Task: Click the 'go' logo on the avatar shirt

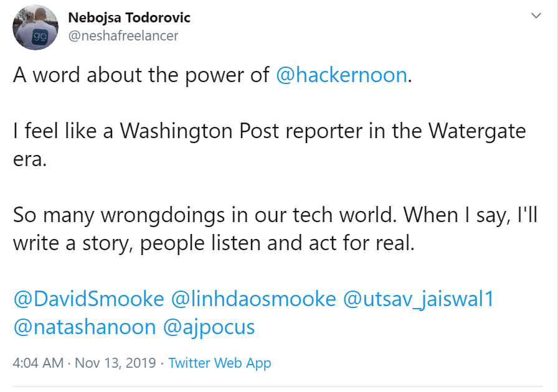Action: coord(40,37)
